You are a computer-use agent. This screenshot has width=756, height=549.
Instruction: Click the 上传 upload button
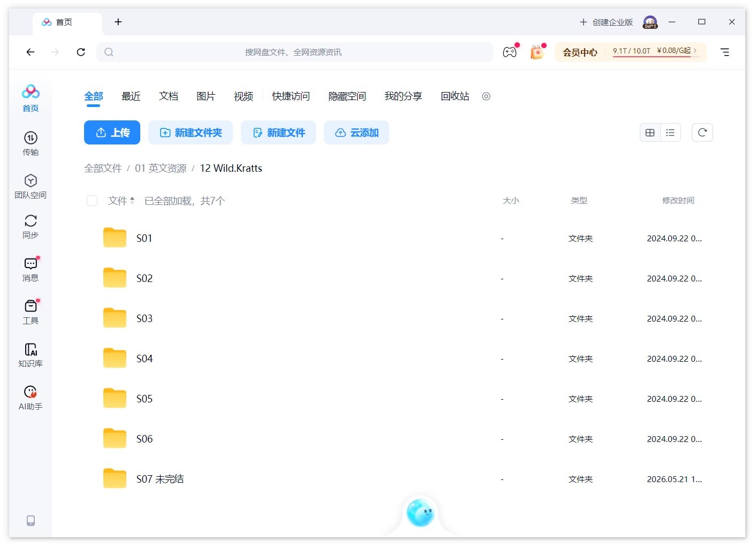(x=112, y=133)
